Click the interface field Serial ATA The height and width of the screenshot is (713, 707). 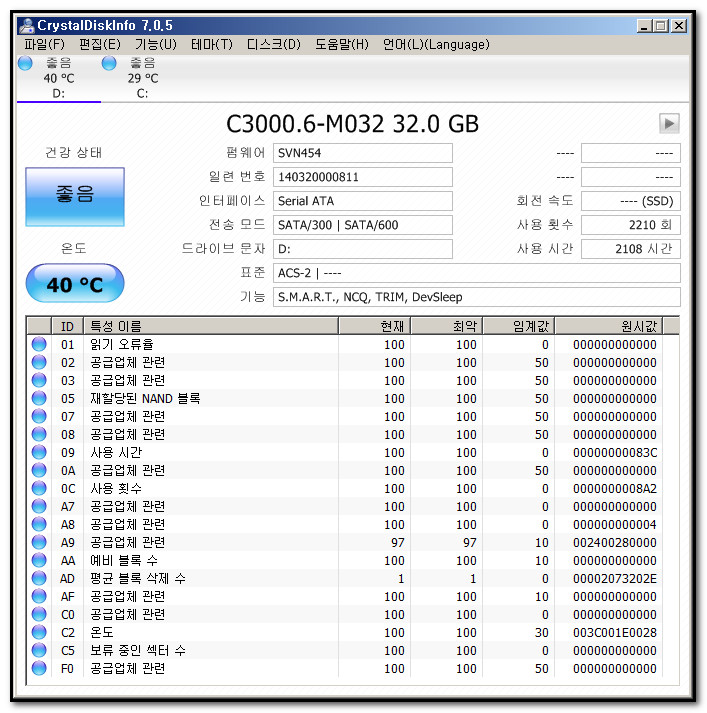click(x=363, y=201)
